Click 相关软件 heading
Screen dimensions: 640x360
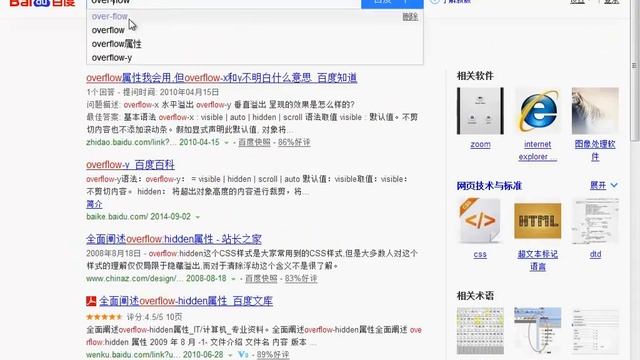tap(475, 76)
